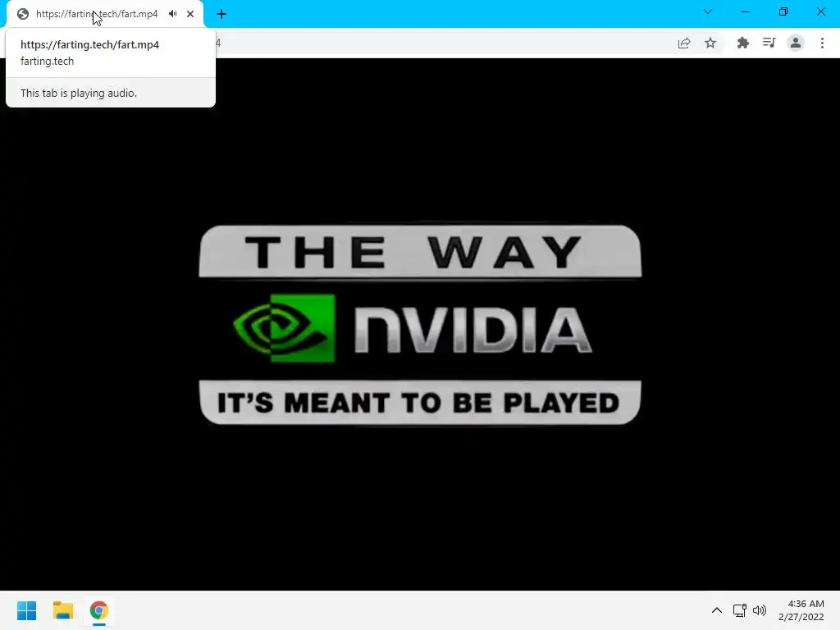Viewport: 840px width, 630px height.
Task: Click the NVIDIA video in the page
Action: [x=420, y=325]
